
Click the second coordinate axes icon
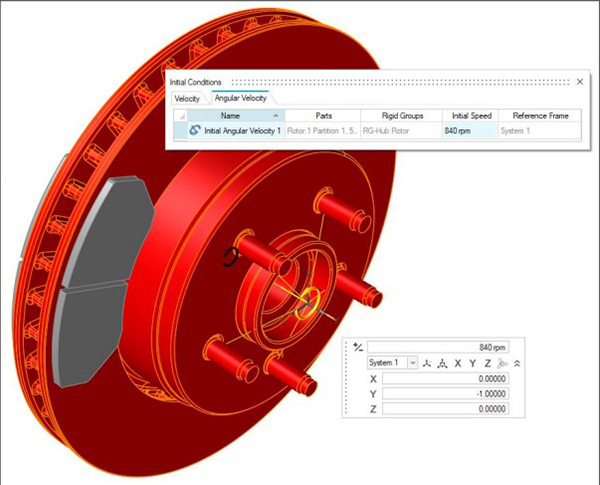point(442,362)
